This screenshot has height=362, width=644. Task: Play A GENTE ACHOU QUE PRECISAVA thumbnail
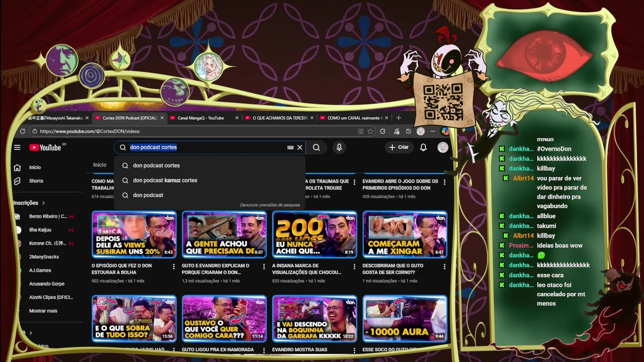click(x=224, y=234)
